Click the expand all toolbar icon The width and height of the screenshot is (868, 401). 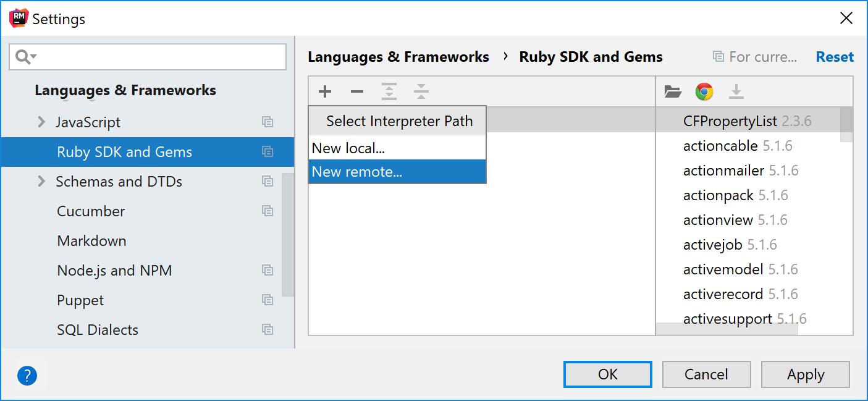pos(389,92)
